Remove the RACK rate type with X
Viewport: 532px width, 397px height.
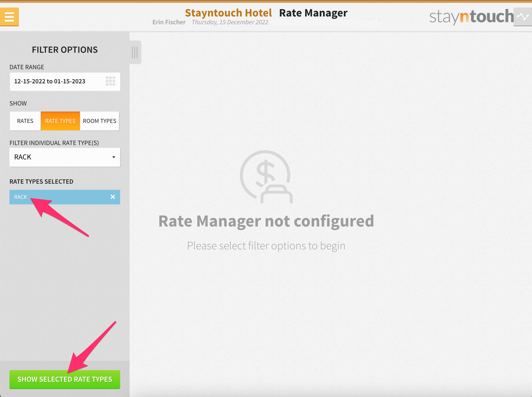point(113,197)
